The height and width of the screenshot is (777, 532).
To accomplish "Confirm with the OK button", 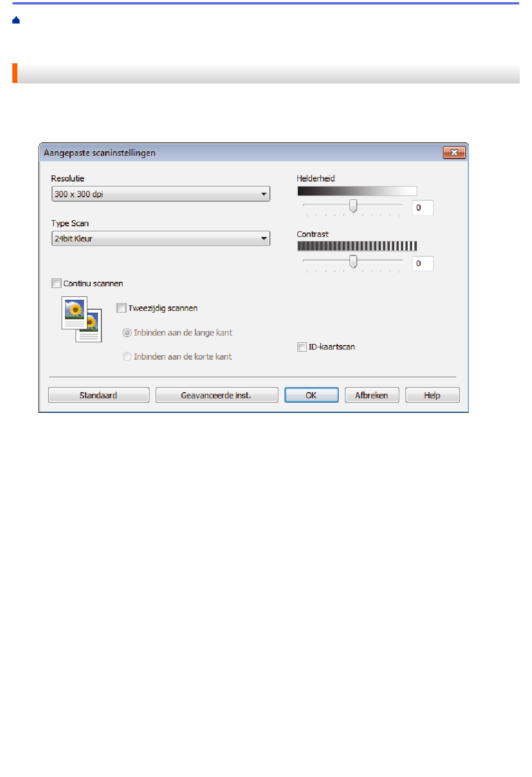I will (x=311, y=395).
